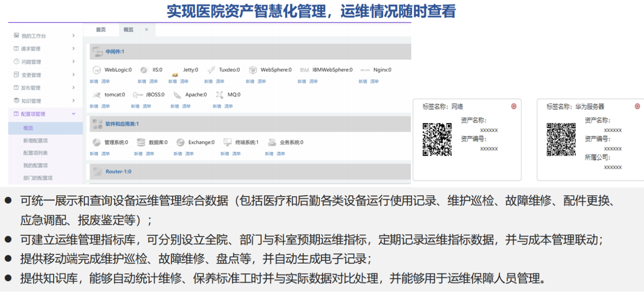Expand the 发布管理 menu chevron
Image resolution: width=644 pixels, height=293 pixels.
(73, 88)
